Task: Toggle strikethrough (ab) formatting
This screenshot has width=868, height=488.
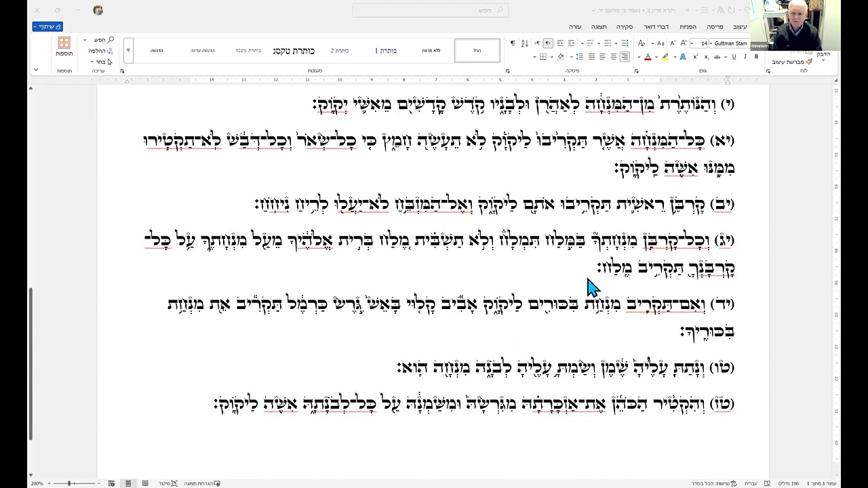Action: point(717,57)
